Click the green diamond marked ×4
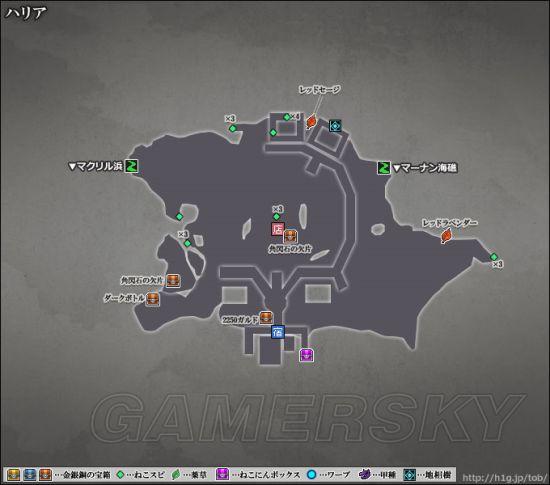The image size is (550, 485). pos(287,117)
